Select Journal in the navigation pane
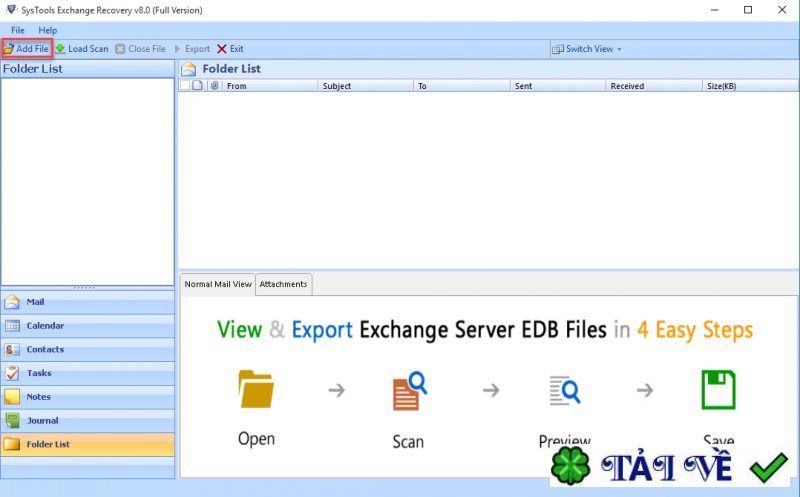This screenshot has width=800, height=497. click(87, 421)
